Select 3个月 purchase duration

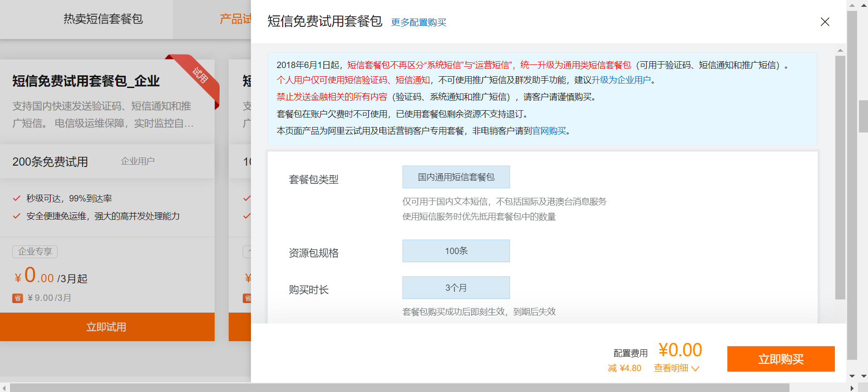point(456,288)
